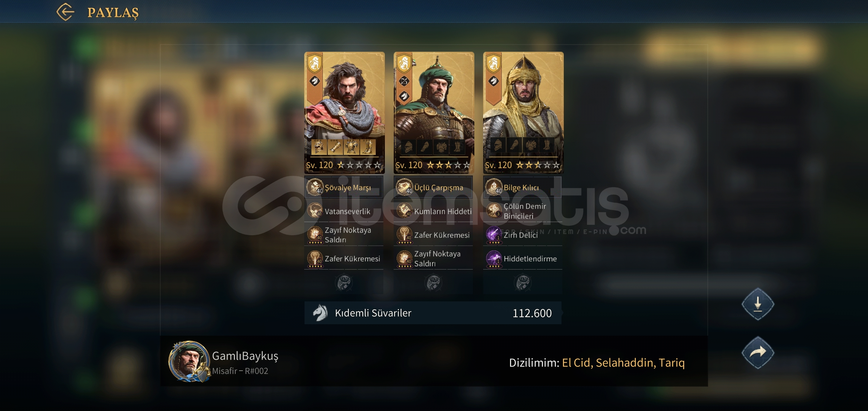
Task: Select the Hiddetlendirme skill icon
Action: pos(494,259)
